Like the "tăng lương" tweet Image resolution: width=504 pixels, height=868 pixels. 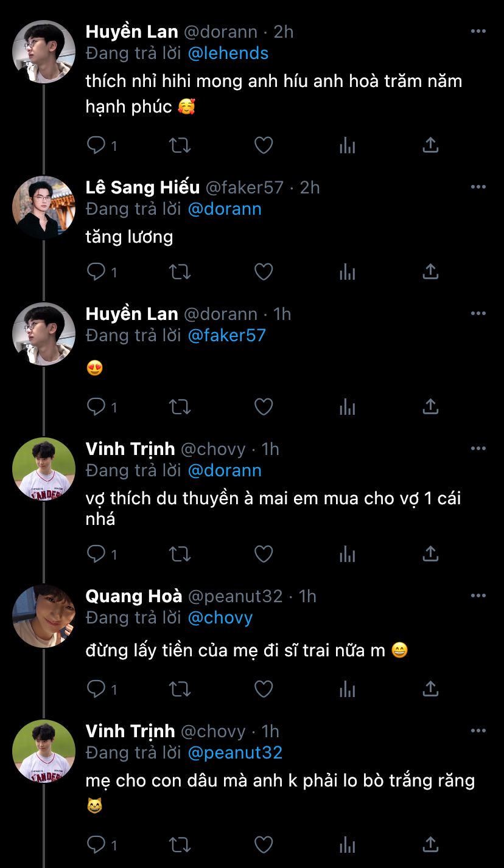(x=263, y=272)
